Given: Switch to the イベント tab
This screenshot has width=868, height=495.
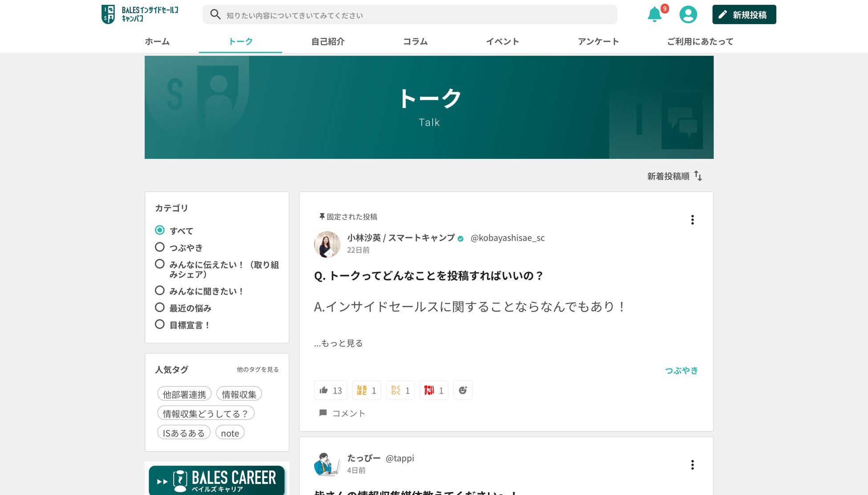Looking at the screenshot, I should [502, 41].
